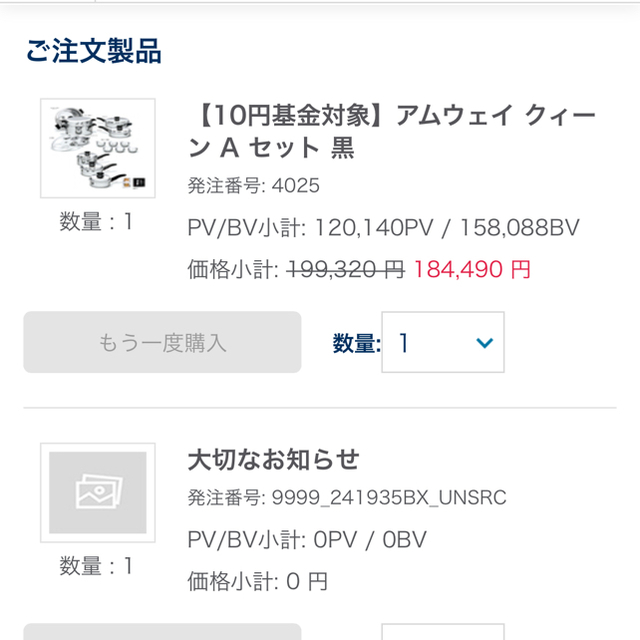Click the 価格小計: 0 円 line

pyautogui.click(x=258, y=581)
